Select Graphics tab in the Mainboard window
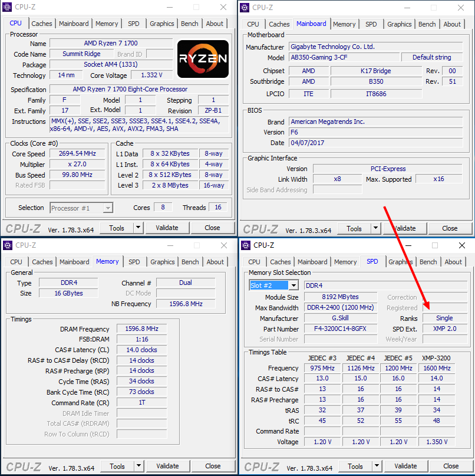Image resolution: width=475 pixels, height=476 pixels. point(399,24)
